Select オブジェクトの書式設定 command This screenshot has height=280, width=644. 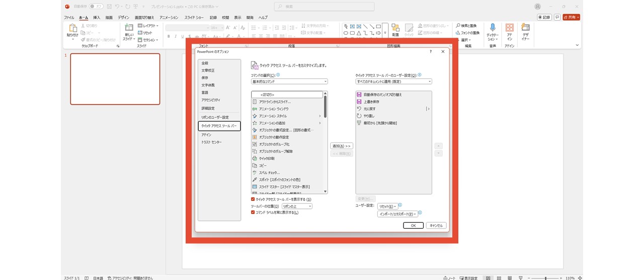287,130
